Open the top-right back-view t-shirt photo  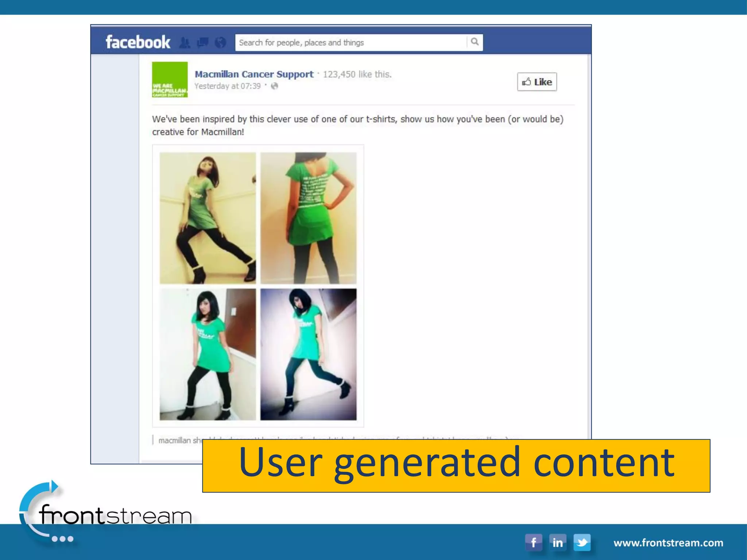(309, 218)
